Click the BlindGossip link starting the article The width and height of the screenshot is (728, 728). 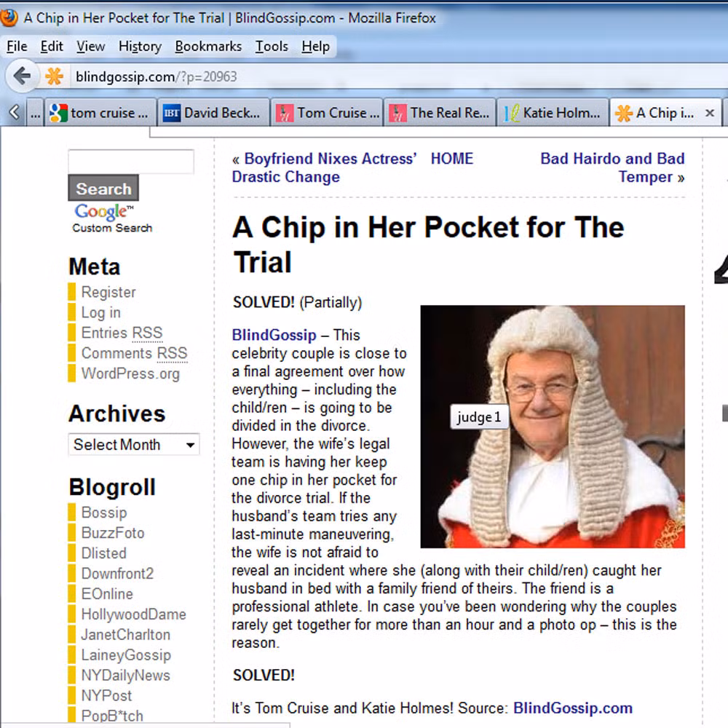(274, 335)
